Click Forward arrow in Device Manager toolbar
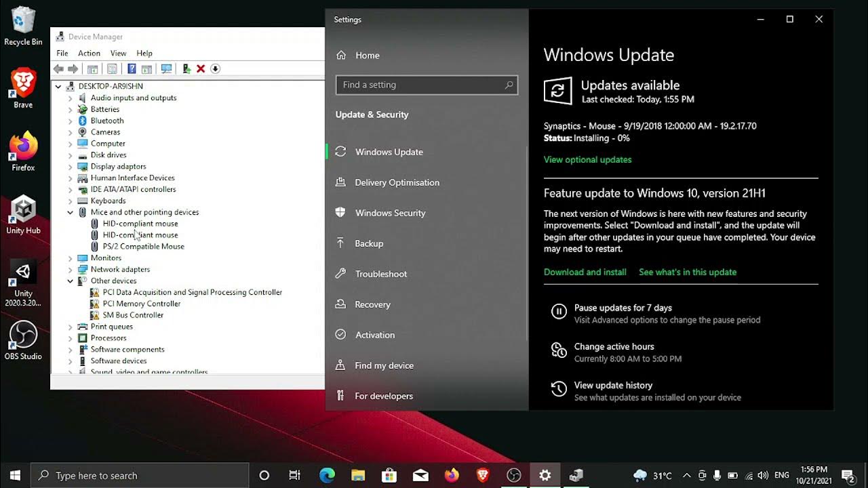This screenshot has height=488, width=868. click(x=73, y=69)
